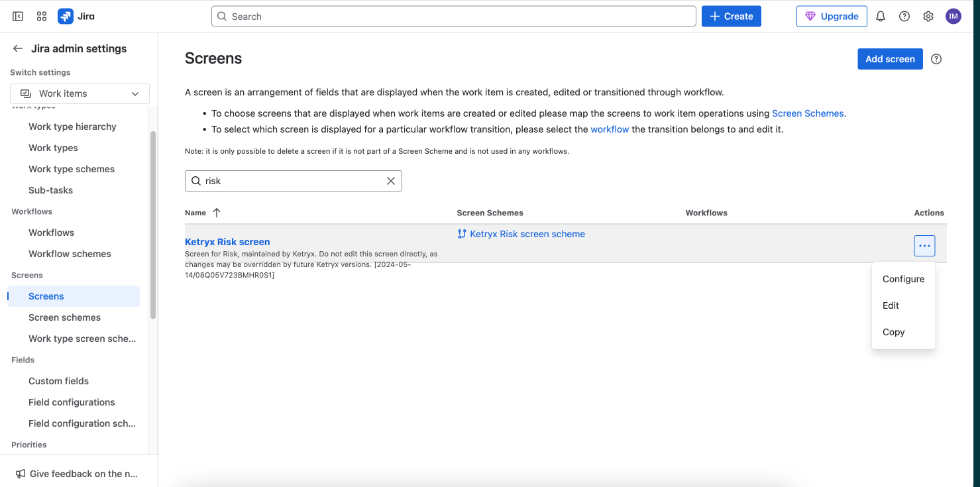
Task: Click the Name column header text
Action: coord(195,213)
